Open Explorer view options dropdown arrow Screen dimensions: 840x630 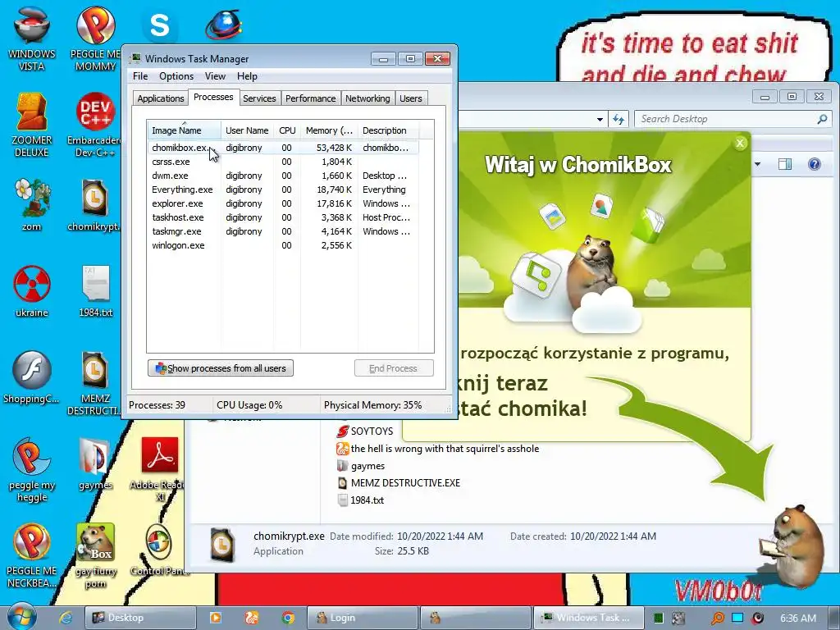click(x=757, y=164)
